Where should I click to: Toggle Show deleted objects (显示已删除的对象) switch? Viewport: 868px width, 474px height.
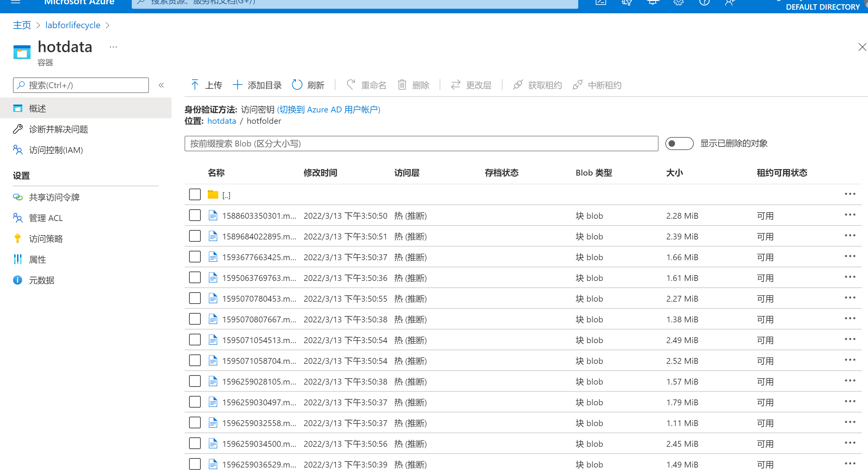coord(679,143)
